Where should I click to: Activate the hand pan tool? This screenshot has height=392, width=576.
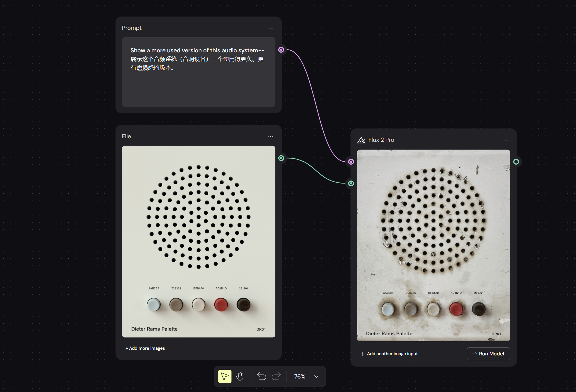coord(240,376)
